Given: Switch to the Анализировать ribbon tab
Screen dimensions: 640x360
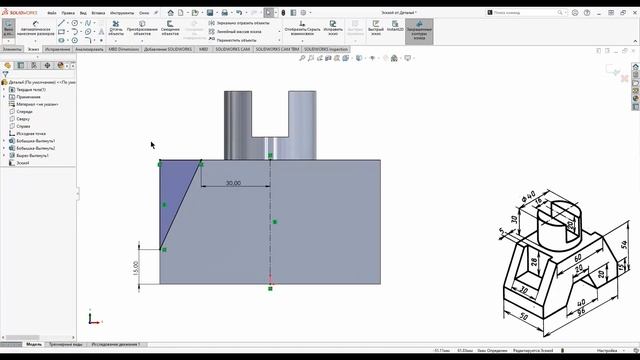Looking at the screenshot, I should click(89, 49).
